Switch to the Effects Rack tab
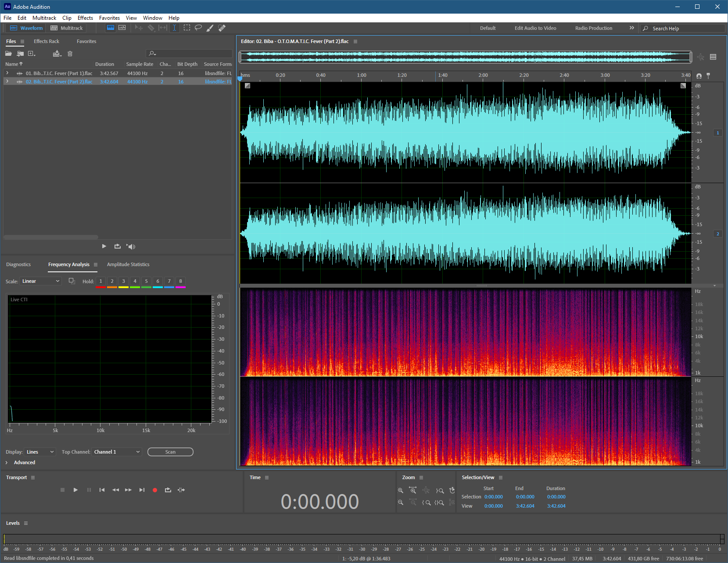Viewport: 728px width, 563px height. pos(47,41)
